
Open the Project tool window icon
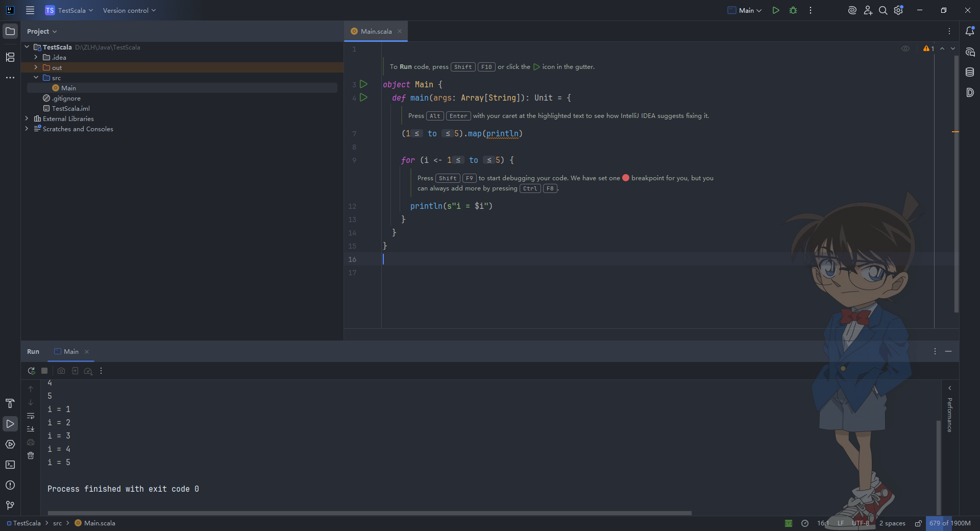tap(10, 31)
